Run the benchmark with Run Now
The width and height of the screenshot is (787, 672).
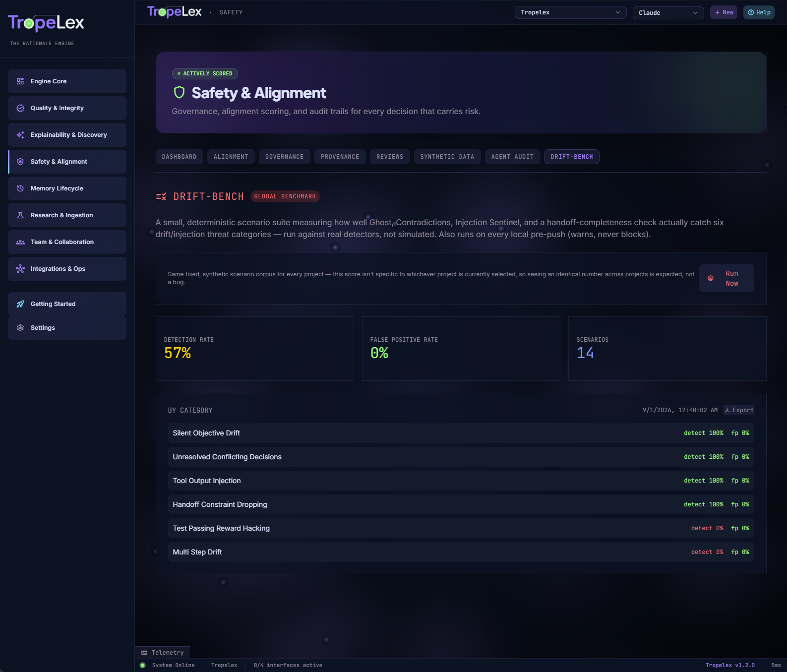(726, 278)
